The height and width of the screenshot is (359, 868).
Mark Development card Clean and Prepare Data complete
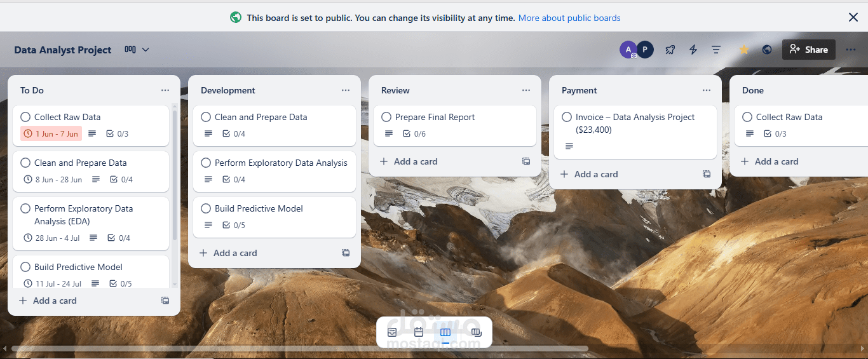pos(206,117)
